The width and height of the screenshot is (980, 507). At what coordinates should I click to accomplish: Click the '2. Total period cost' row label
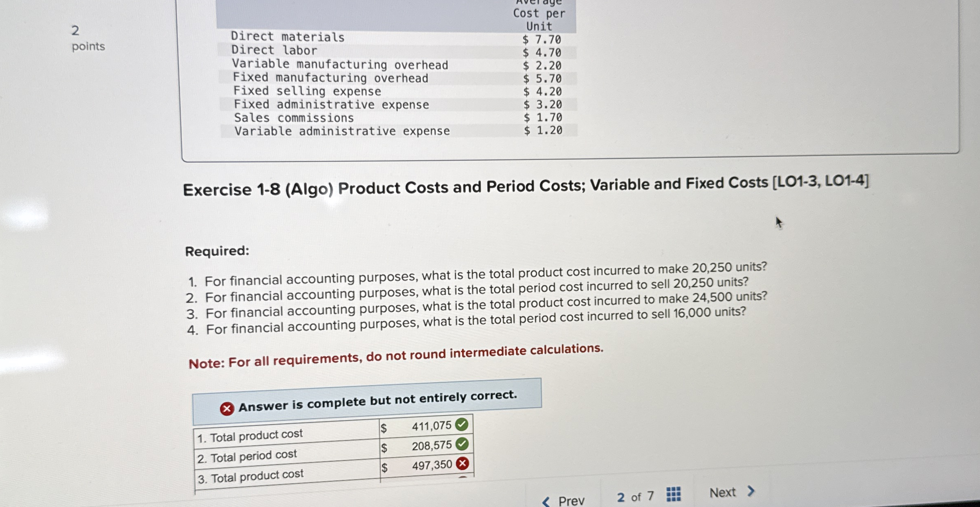point(247,456)
